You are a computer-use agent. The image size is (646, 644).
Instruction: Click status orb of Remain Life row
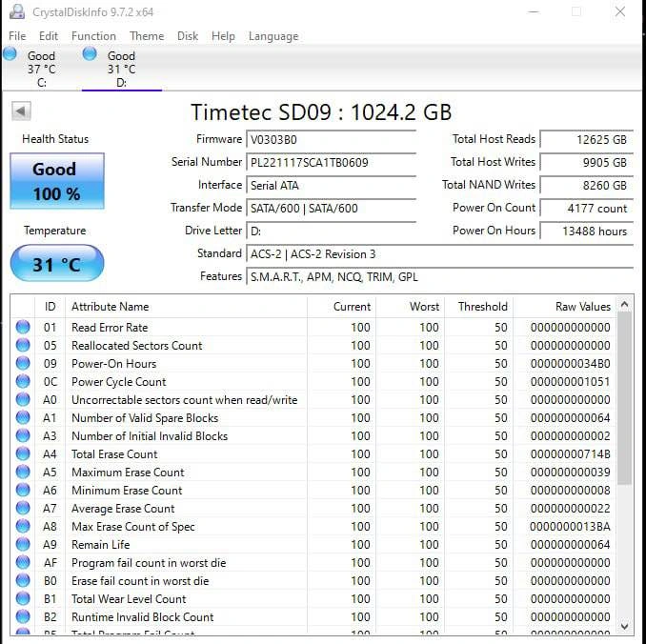point(23,545)
